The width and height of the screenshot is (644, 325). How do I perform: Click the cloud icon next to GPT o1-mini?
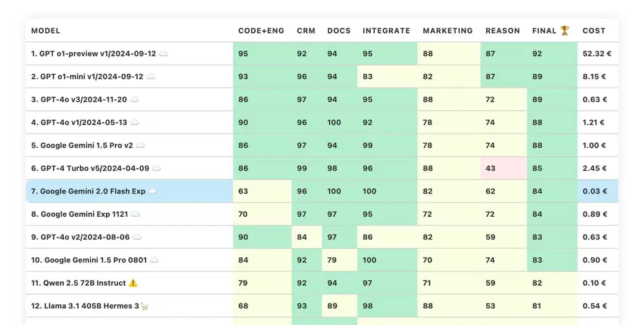click(x=151, y=77)
